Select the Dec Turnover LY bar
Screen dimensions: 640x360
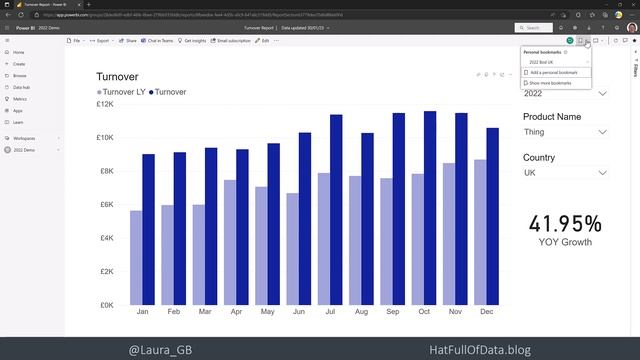tap(480, 232)
